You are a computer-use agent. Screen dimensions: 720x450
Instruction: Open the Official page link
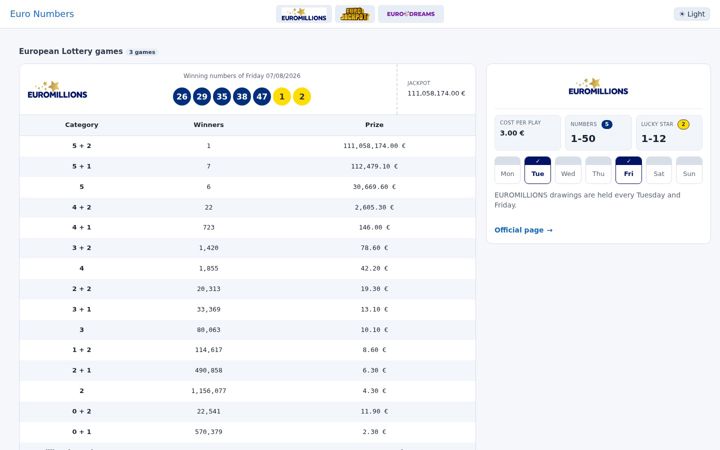tap(523, 230)
